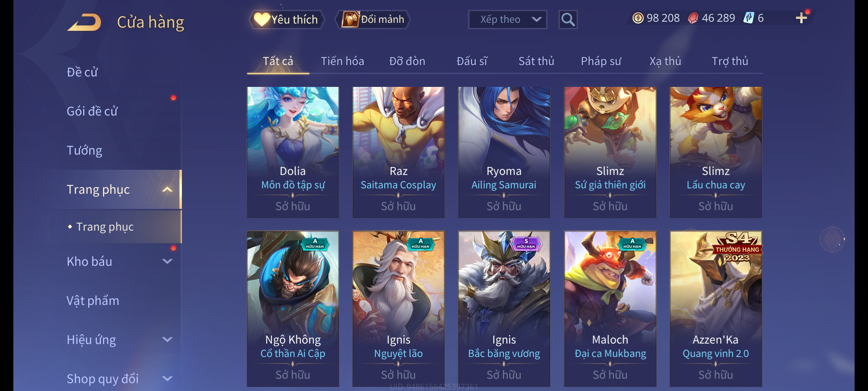Select Raz Saitama Cosplay skin card

point(398,152)
